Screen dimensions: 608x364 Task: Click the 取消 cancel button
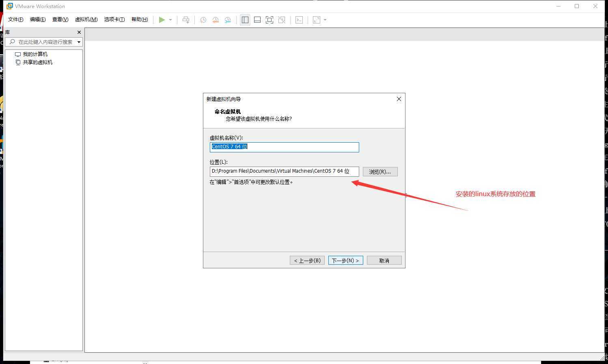pyautogui.click(x=384, y=261)
